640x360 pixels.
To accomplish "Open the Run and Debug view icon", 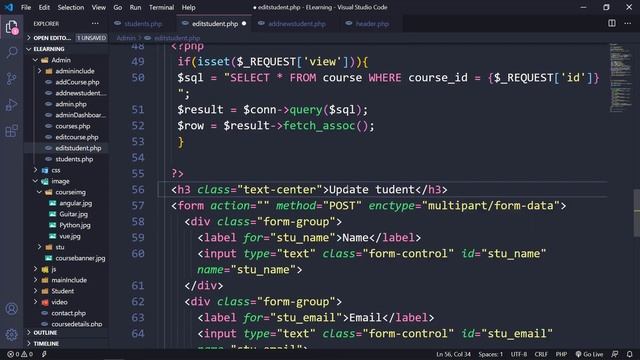I will coord(11,105).
